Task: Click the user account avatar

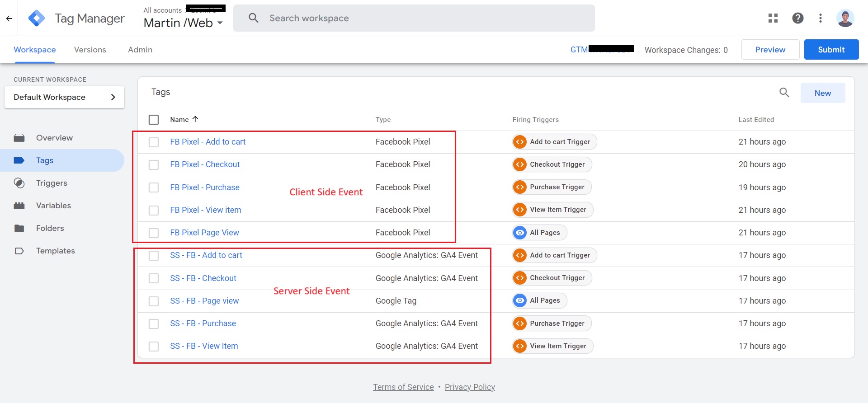Action: click(845, 18)
